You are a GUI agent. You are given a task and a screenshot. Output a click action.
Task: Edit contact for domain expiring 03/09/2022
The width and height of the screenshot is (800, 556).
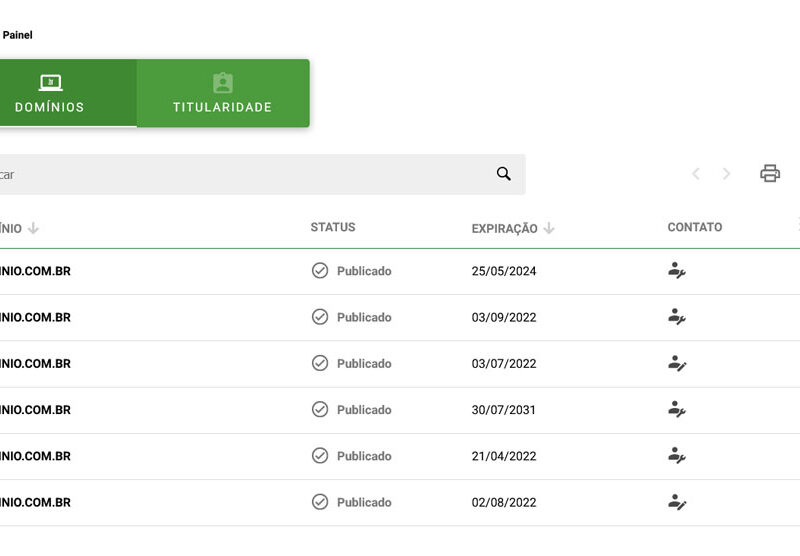677,317
